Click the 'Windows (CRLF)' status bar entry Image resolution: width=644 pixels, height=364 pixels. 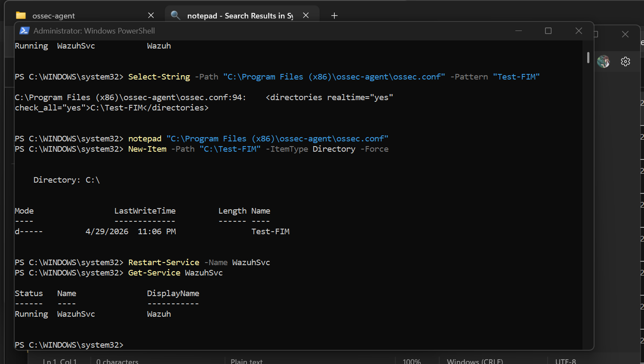pyautogui.click(x=475, y=361)
